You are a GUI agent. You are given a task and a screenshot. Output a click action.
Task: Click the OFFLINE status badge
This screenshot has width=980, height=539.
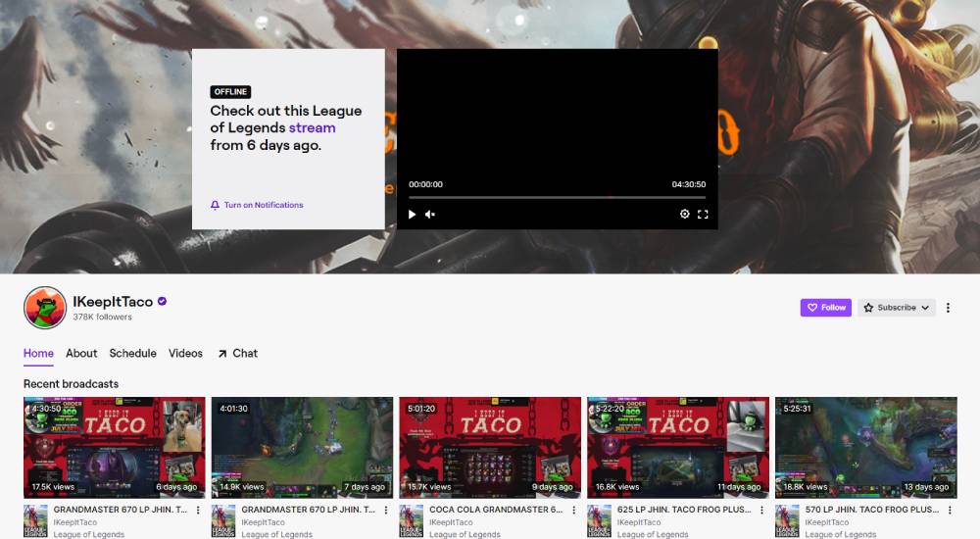230,92
